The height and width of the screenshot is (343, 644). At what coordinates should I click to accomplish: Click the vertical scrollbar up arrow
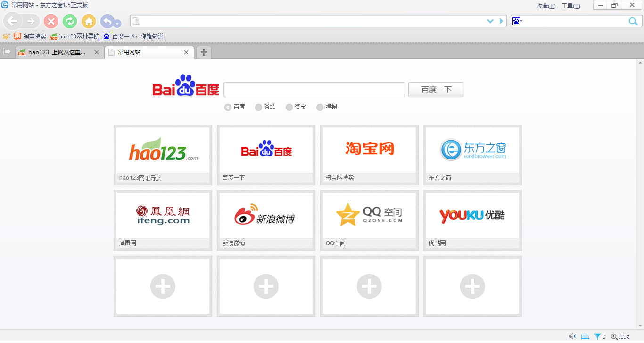[641, 62]
